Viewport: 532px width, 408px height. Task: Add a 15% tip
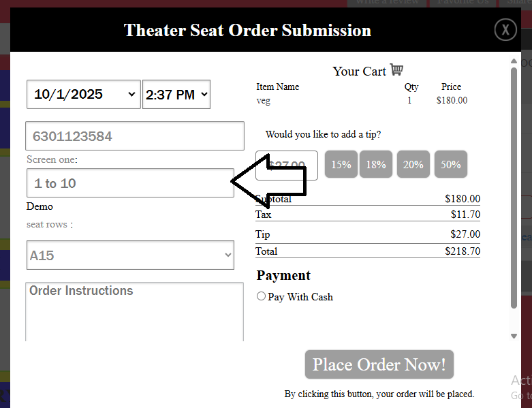point(341,164)
